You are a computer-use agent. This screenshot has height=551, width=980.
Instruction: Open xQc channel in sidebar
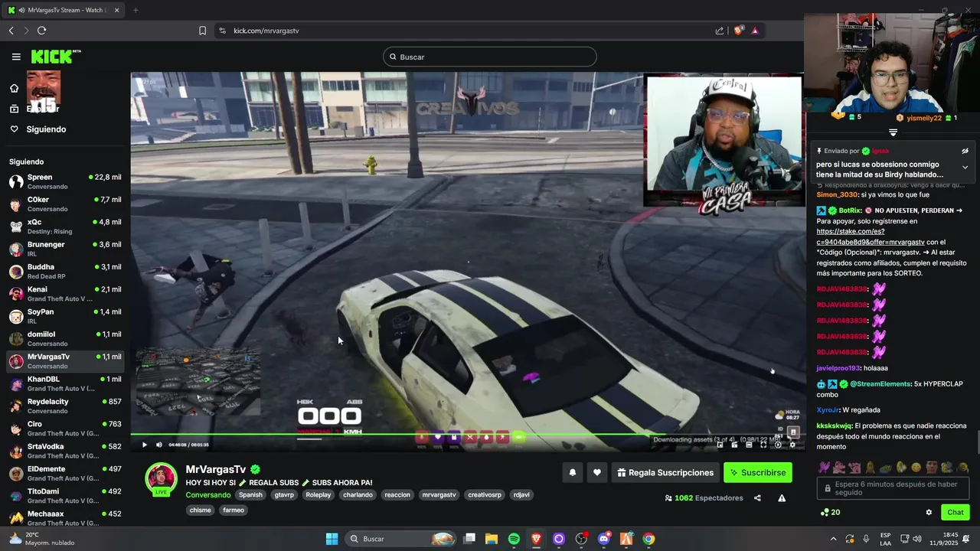point(65,227)
